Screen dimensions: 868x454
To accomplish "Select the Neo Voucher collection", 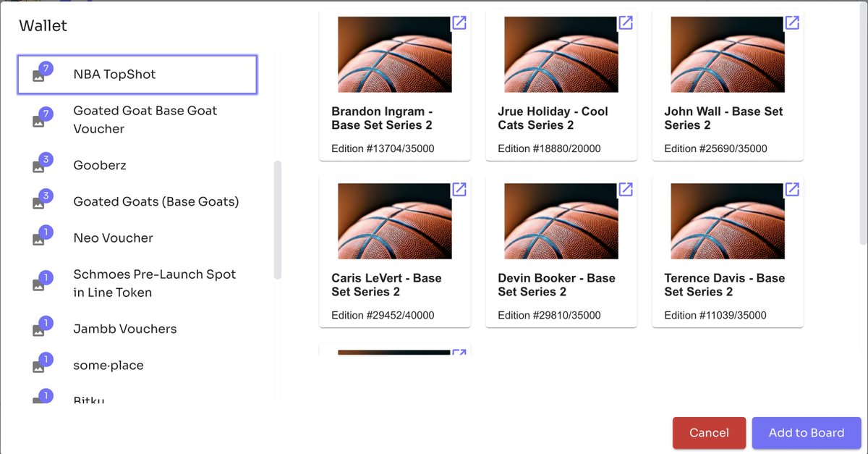I will [137, 237].
